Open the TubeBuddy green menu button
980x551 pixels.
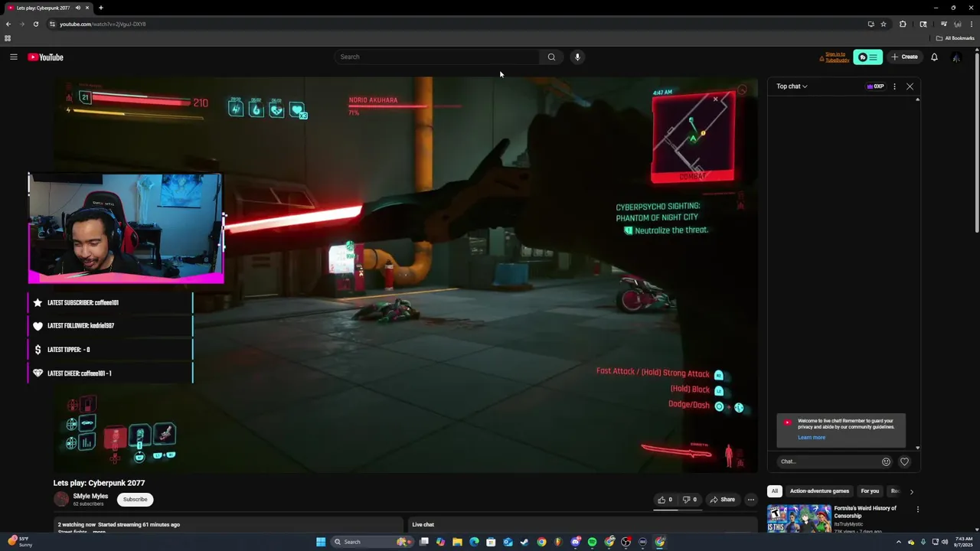click(867, 57)
